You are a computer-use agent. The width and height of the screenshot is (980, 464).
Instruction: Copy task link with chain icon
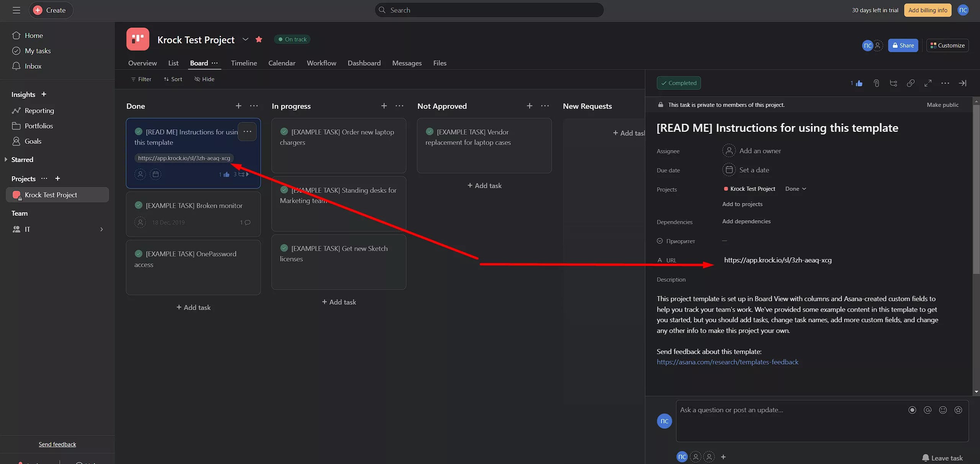911,84
